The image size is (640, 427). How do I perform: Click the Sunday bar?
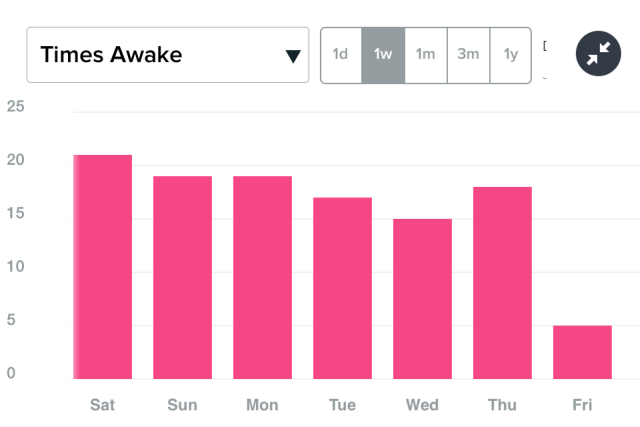point(182,277)
